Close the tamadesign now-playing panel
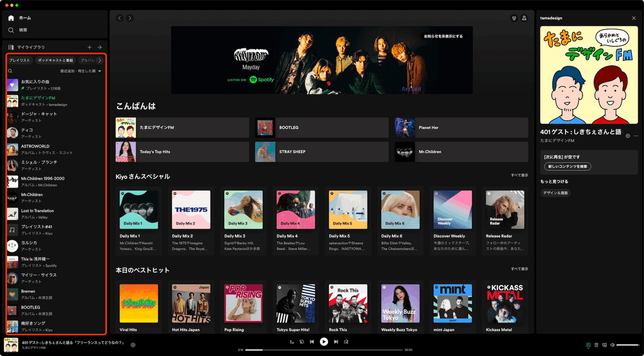Viewport: 644px width, 356px height. 634,18
